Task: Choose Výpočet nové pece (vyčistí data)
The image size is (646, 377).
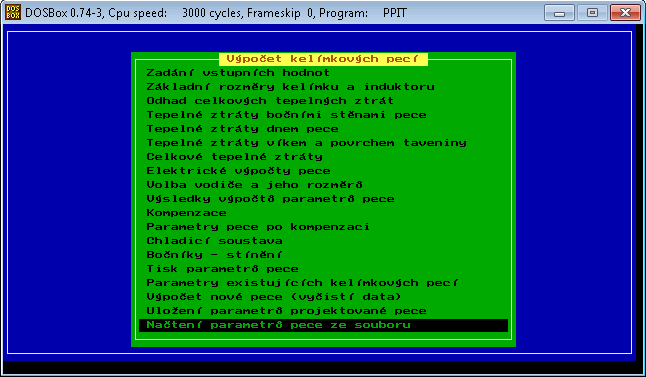Action: [274, 297]
